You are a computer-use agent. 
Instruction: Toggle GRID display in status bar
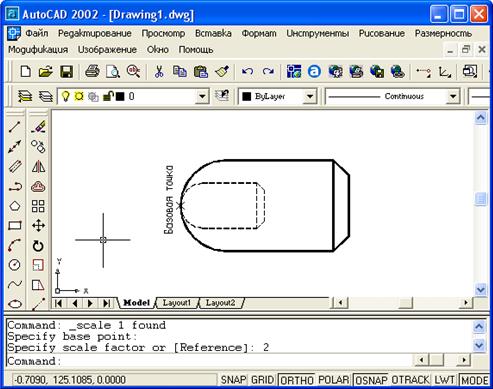point(262,380)
